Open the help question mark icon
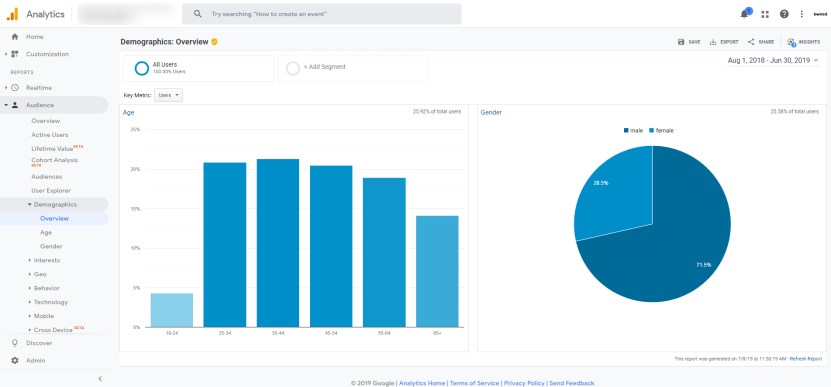Viewport: 831px width, 387px height. 784,14
